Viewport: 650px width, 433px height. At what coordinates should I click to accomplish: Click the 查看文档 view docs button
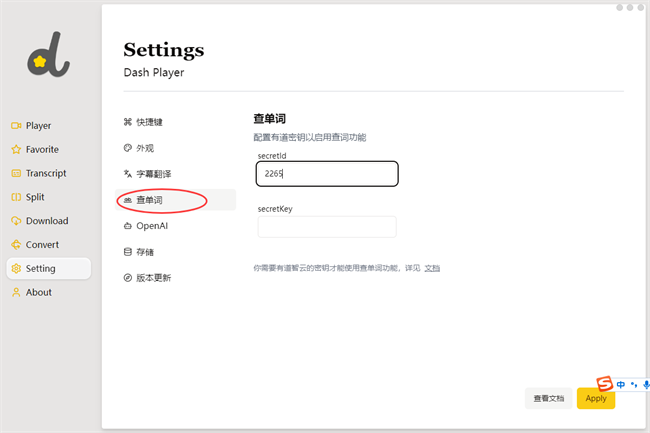click(x=548, y=398)
